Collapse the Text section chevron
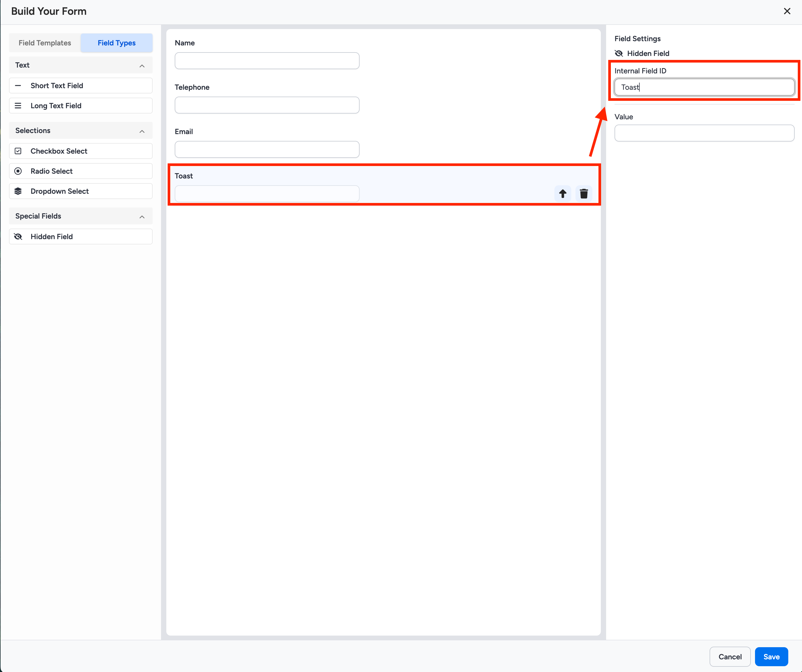This screenshot has width=802, height=672. click(142, 66)
